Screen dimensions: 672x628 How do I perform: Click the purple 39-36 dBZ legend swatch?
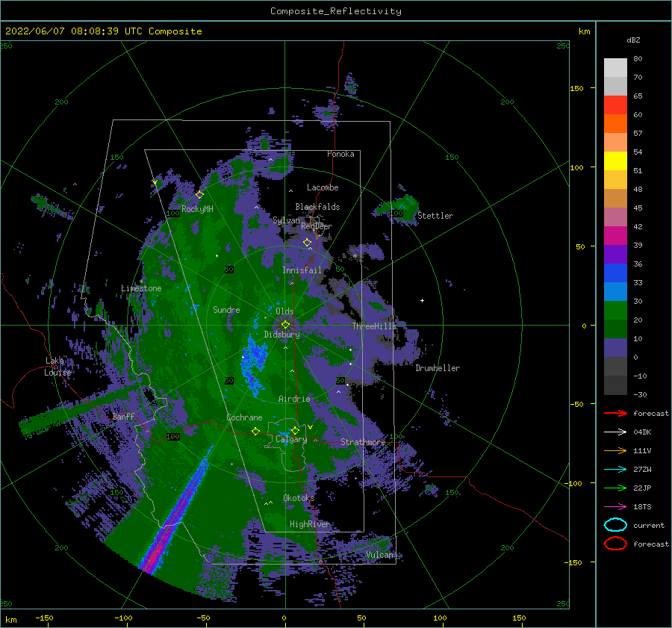coord(615,254)
